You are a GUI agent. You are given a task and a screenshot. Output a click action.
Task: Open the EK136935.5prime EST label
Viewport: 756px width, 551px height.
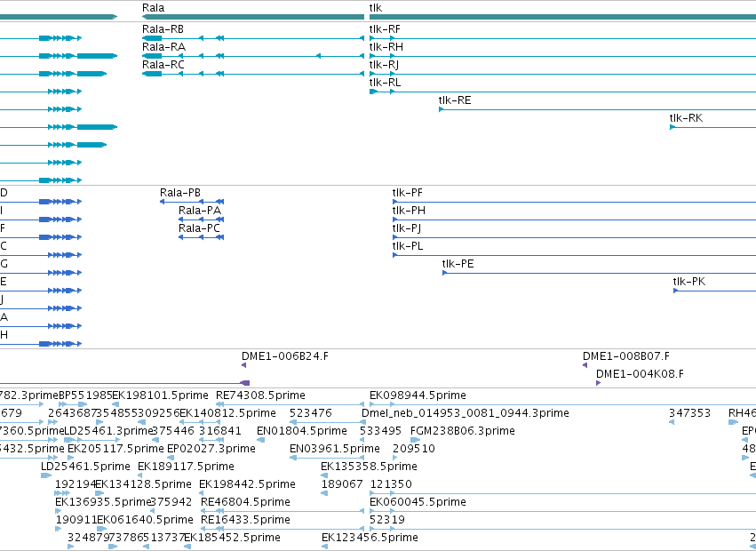pyautogui.click(x=104, y=502)
